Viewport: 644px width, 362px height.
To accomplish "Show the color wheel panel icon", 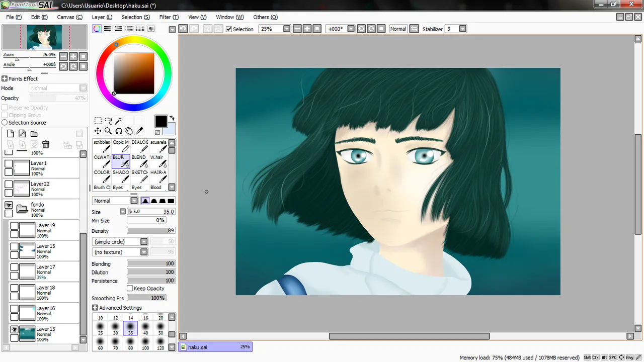I will tap(97, 29).
